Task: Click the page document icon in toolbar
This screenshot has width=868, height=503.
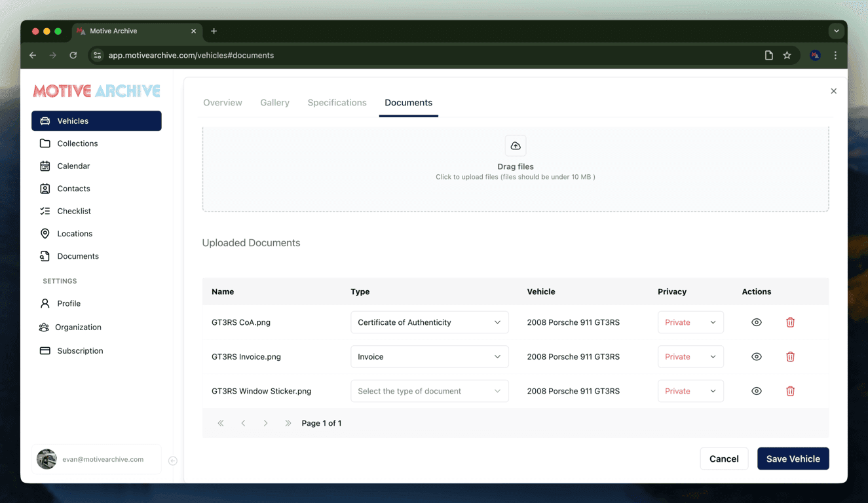Action: [769, 56]
